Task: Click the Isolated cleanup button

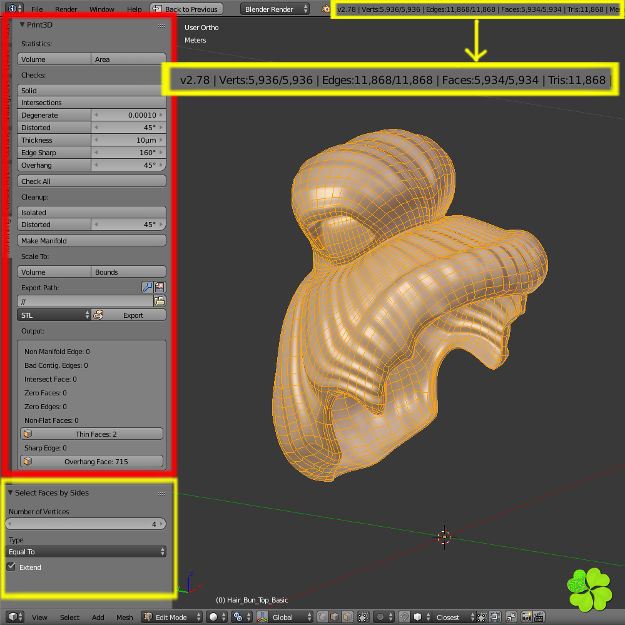Action: coord(92,212)
